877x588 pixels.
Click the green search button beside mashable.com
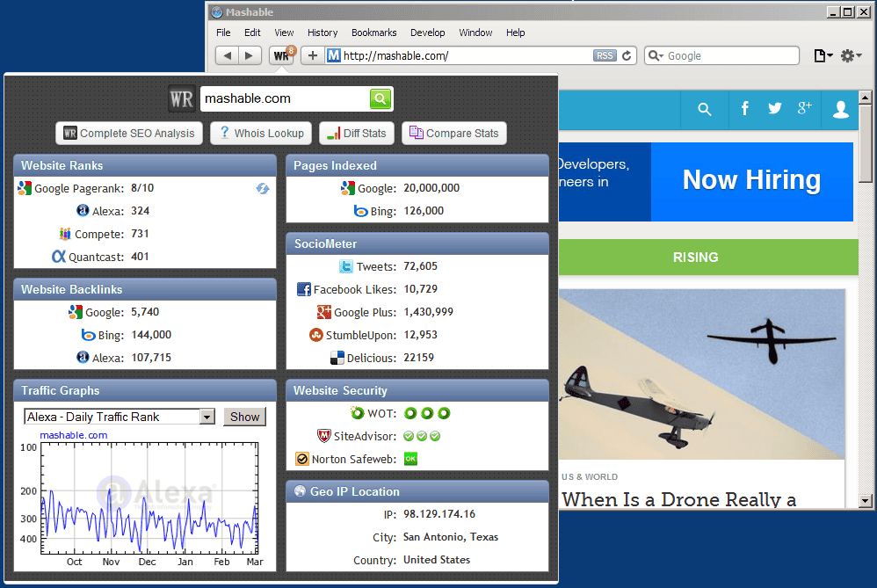pos(381,99)
